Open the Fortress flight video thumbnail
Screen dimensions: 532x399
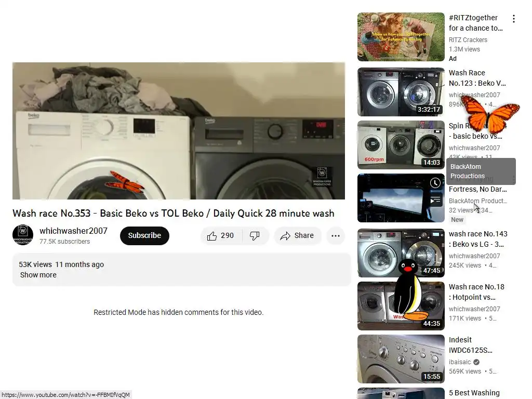401,198
